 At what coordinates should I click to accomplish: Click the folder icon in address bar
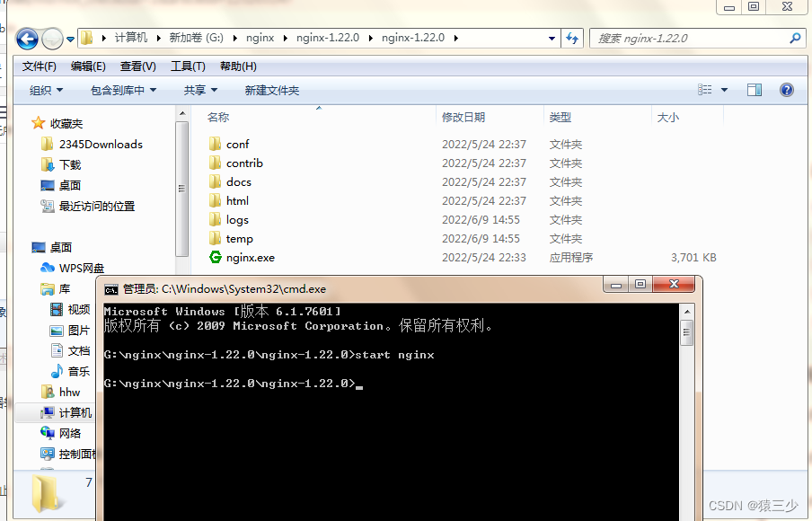pyautogui.click(x=87, y=38)
